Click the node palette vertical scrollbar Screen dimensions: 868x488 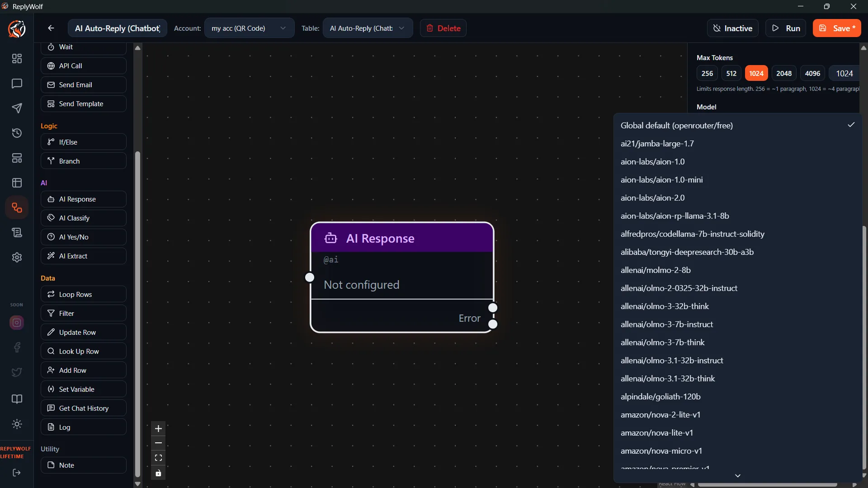coord(137,314)
